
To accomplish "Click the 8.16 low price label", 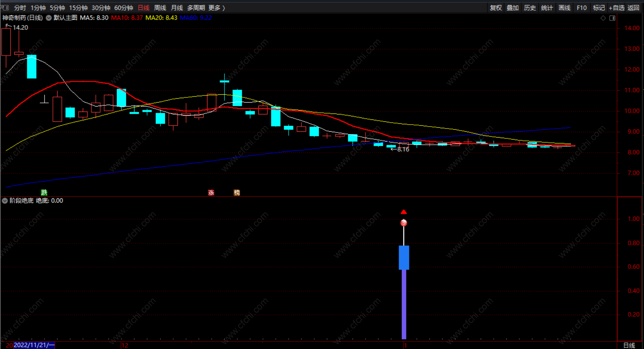I will coord(403,149).
